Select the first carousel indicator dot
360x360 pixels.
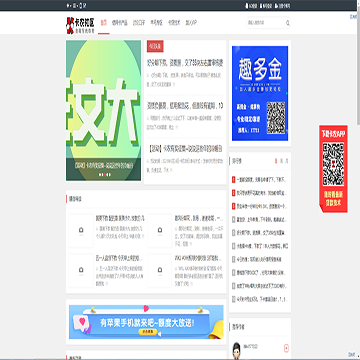99,174
